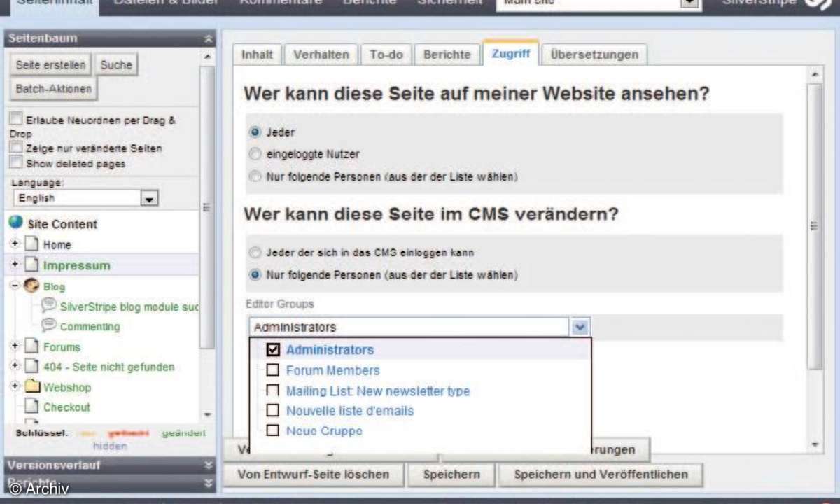Click the Forums page icon

[x=31, y=346]
